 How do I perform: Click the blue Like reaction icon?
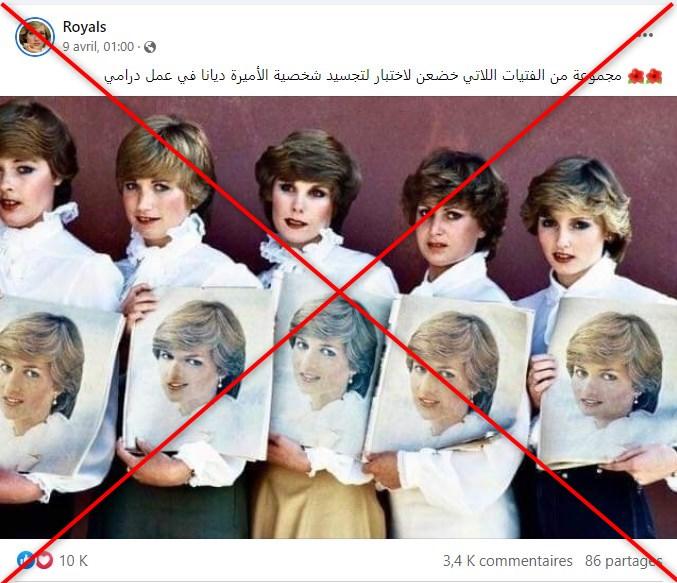(x=25, y=560)
